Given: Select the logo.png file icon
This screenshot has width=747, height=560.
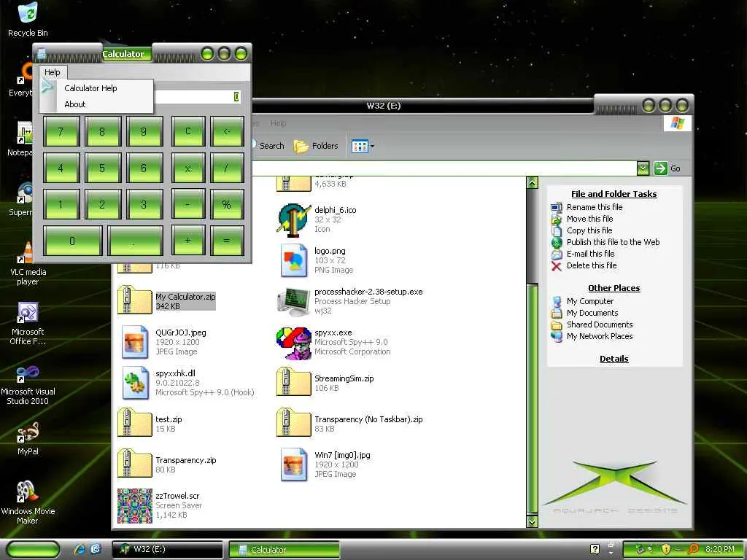Looking at the screenshot, I should pos(293,260).
